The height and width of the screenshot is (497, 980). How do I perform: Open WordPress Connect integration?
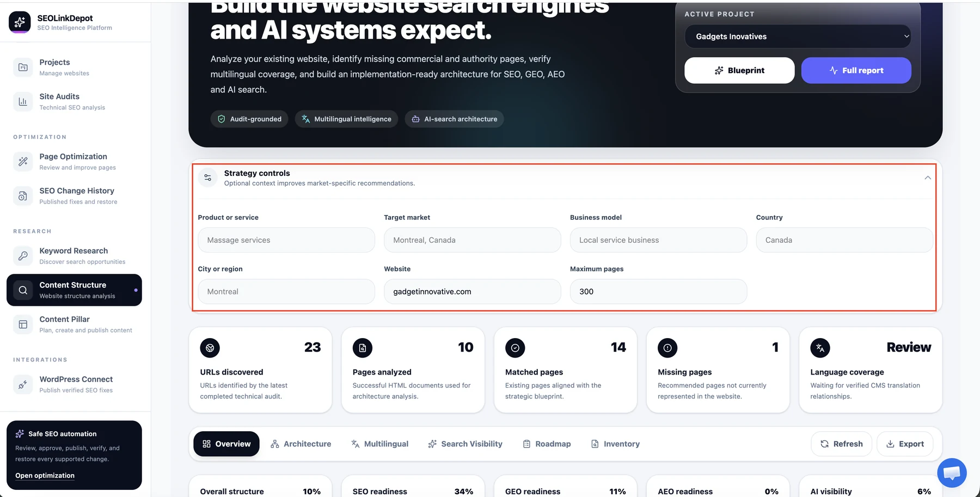(75, 384)
